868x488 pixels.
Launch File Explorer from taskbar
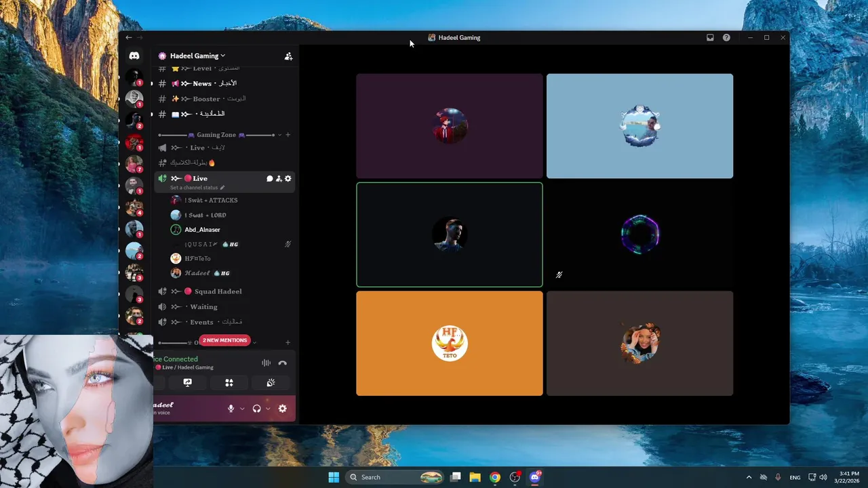(x=475, y=477)
